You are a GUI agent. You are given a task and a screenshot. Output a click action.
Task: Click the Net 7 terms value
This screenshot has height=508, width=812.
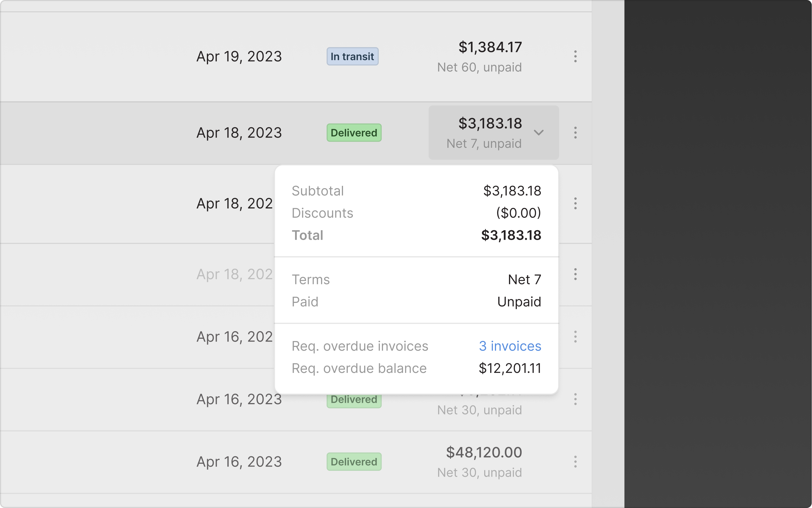click(x=524, y=279)
